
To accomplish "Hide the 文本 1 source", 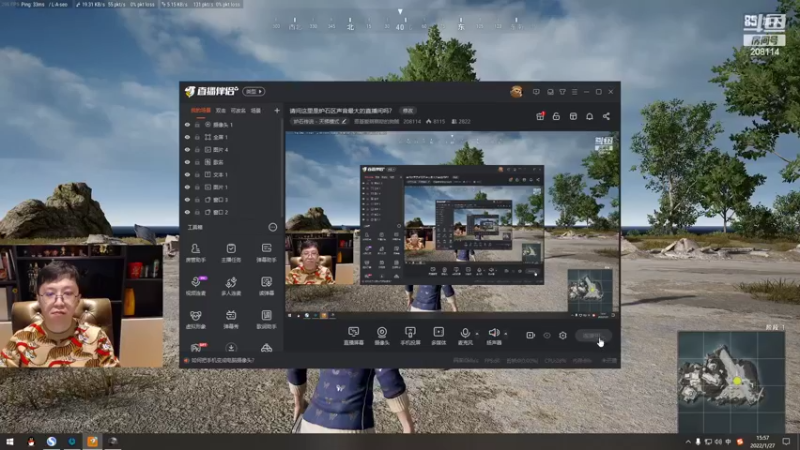I will pyautogui.click(x=187, y=174).
